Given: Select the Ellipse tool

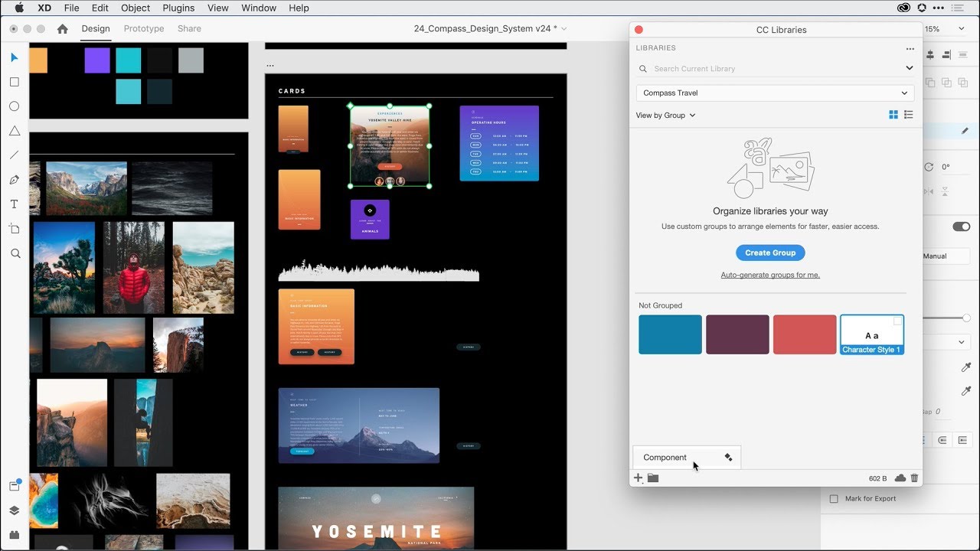Looking at the screenshot, I should (14, 106).
